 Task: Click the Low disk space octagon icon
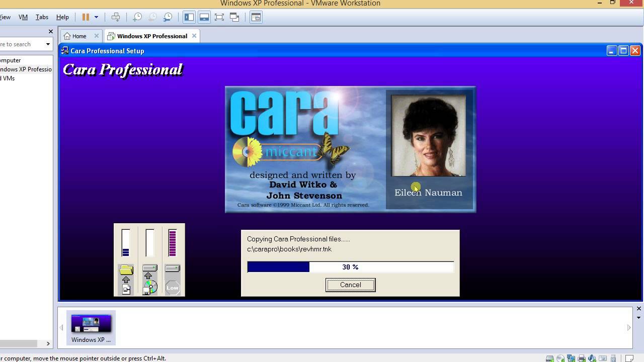pyautogui.click(x=173, y=288)
